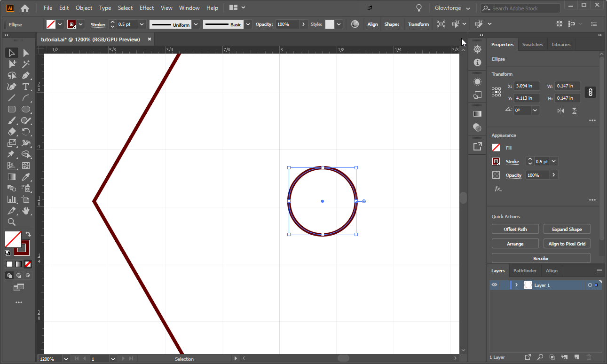Viewport: 607px width, 364px height.
Task: Toggle constrain width and height proportions
Action: click(x=590, y=92)
